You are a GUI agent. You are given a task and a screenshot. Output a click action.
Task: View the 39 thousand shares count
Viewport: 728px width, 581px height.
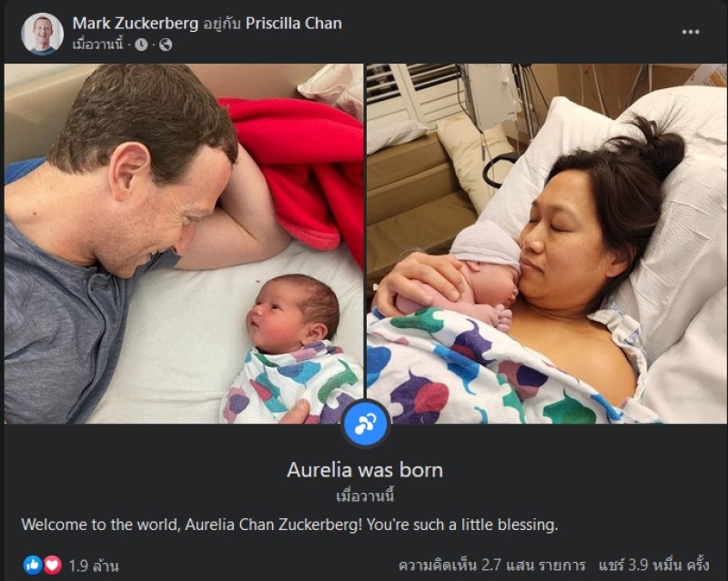[653, 565]
